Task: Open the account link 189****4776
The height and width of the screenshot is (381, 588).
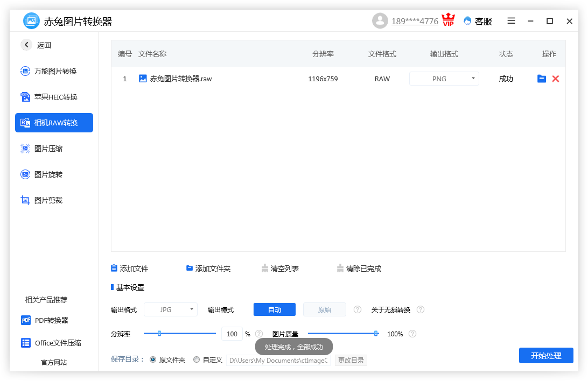Action: [415, 22]
